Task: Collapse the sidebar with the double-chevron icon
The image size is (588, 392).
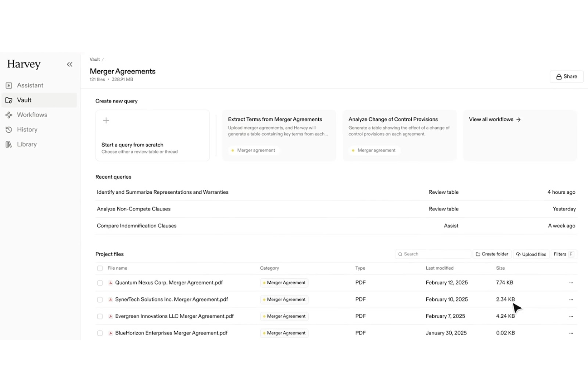Action: 70,64
